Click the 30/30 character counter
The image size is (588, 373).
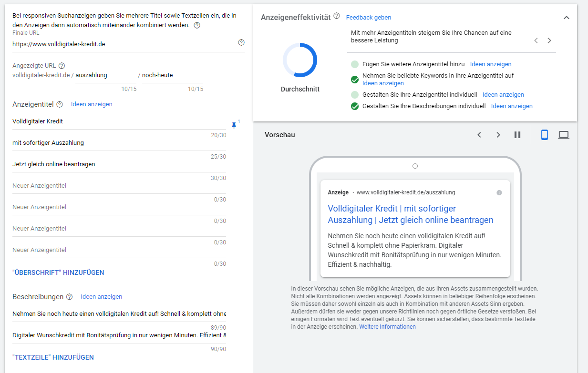click(x=218, y=178)
